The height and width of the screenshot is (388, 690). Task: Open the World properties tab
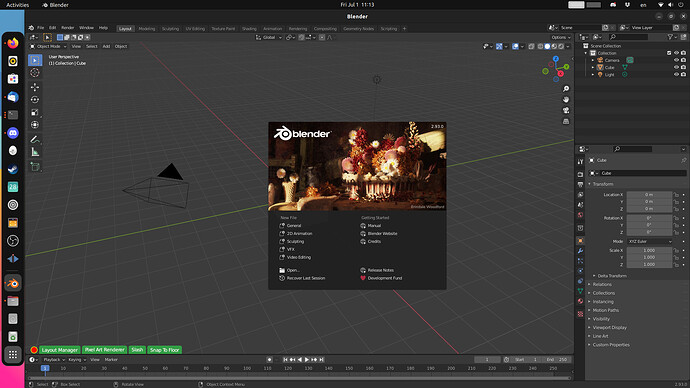pos(580,215)
